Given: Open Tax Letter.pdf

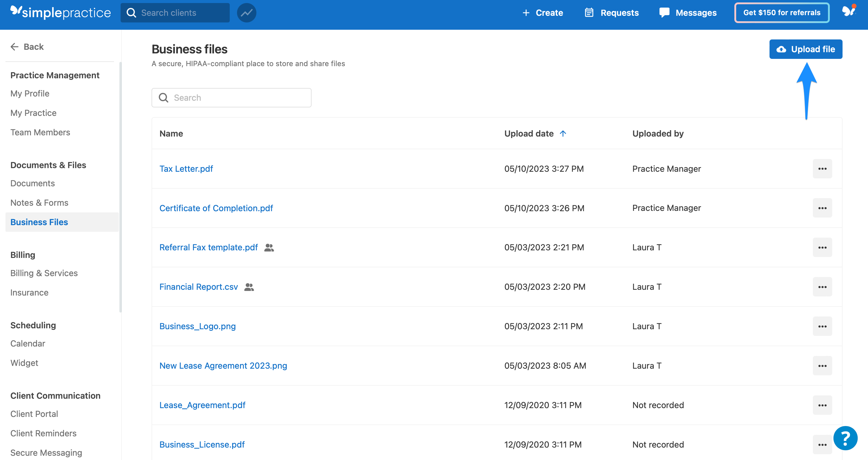Looking at the screenshot, I should coord(186,169).
